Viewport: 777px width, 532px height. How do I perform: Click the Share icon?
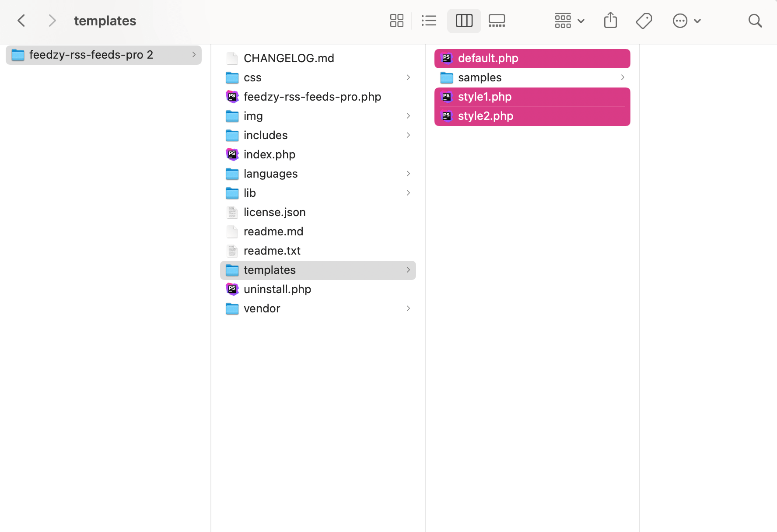(610, 21)
